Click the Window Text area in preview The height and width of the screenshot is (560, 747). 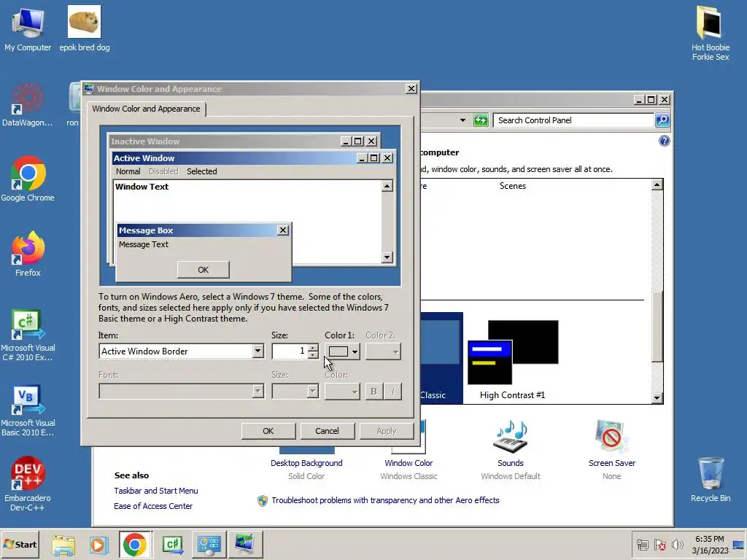click(247, 222)
